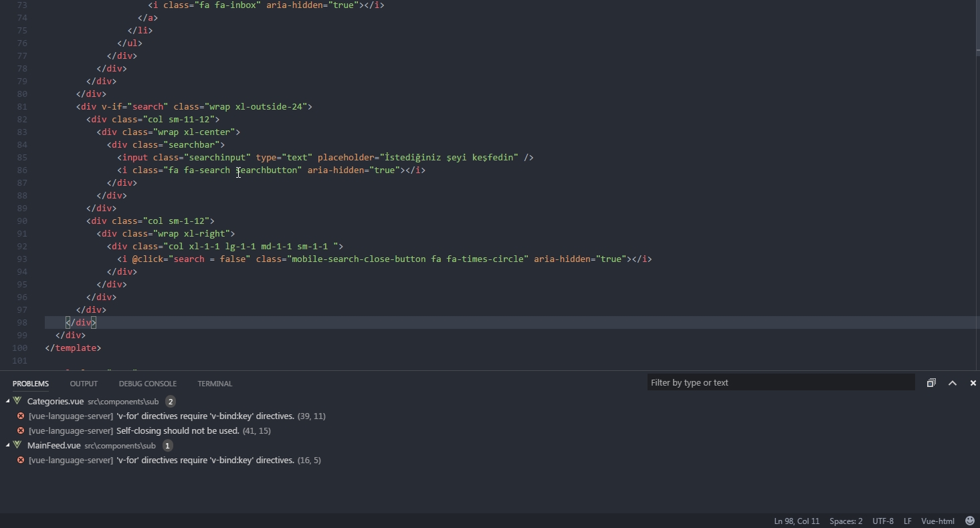The width and height of the screenshot is (980, 528).
Task: Click the placeholder text 'İstediğiniz şeyi keşfedin'
Action: tap(449, 157)
